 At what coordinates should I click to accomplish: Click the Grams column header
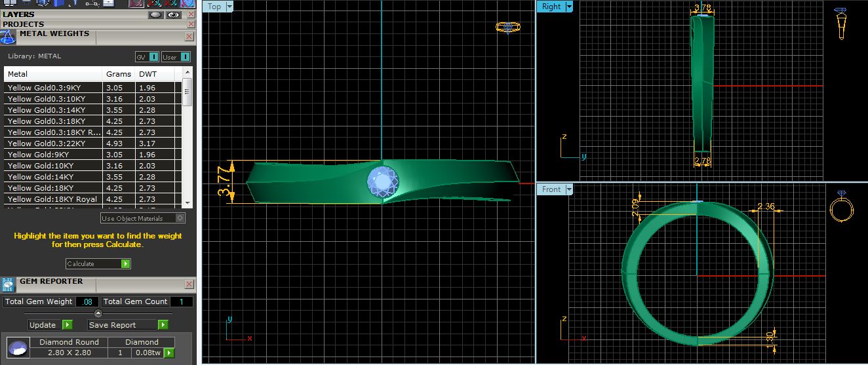119,74
